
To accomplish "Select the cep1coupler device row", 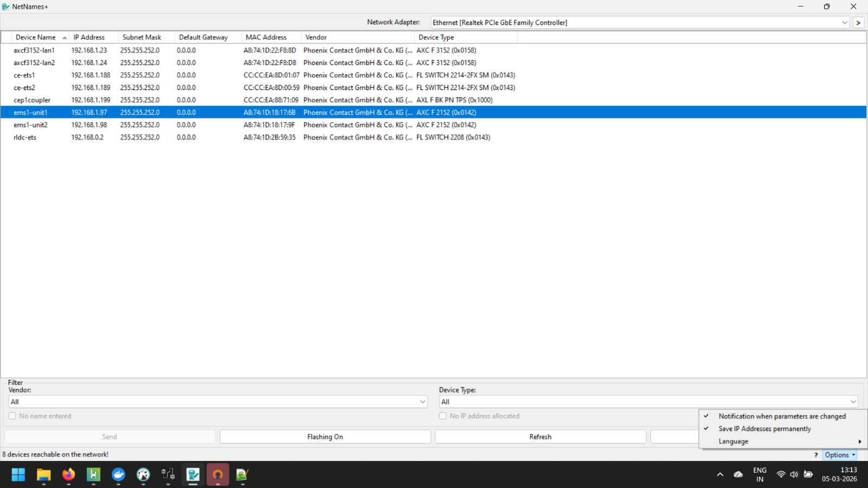I will click(32, 100).
